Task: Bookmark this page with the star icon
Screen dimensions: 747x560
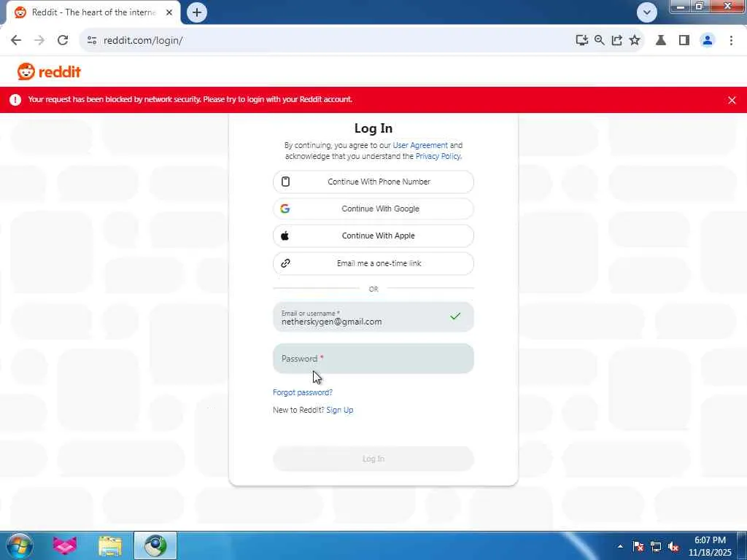Action: click(635, 41)
